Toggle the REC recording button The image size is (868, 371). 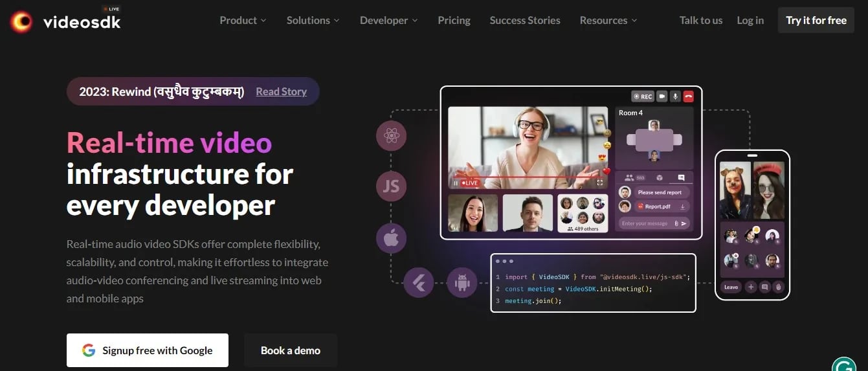tap(643, 96)
